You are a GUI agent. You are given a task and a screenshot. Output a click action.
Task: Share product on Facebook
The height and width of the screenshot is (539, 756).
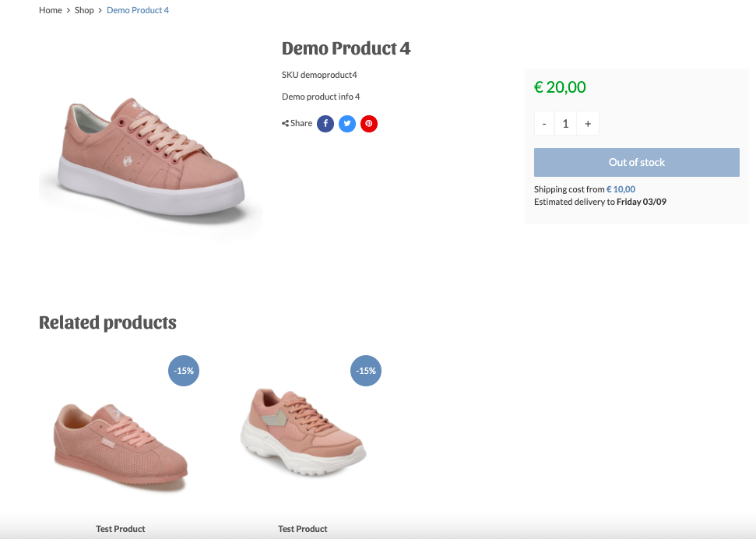coord(325,123)
